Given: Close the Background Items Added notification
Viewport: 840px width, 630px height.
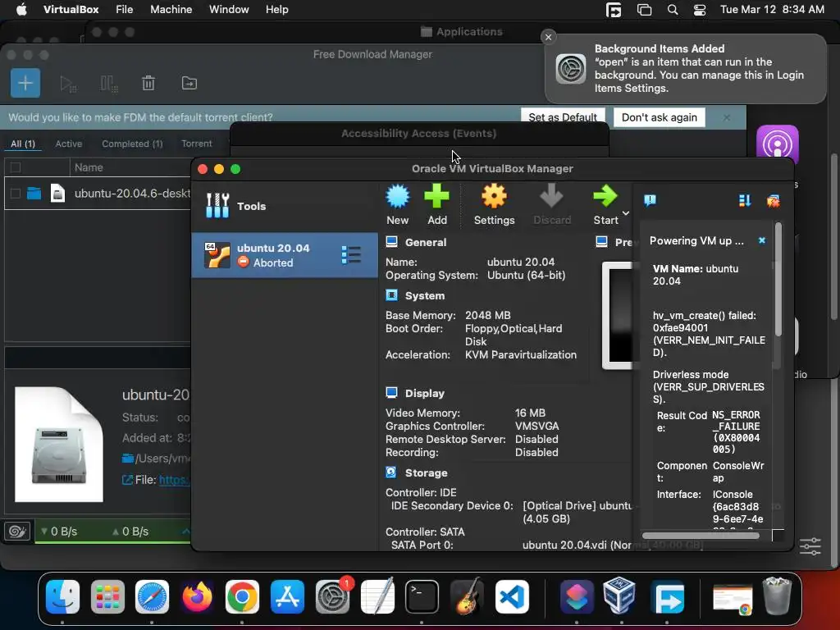Looking at the screenshot, I should (548, 37).
